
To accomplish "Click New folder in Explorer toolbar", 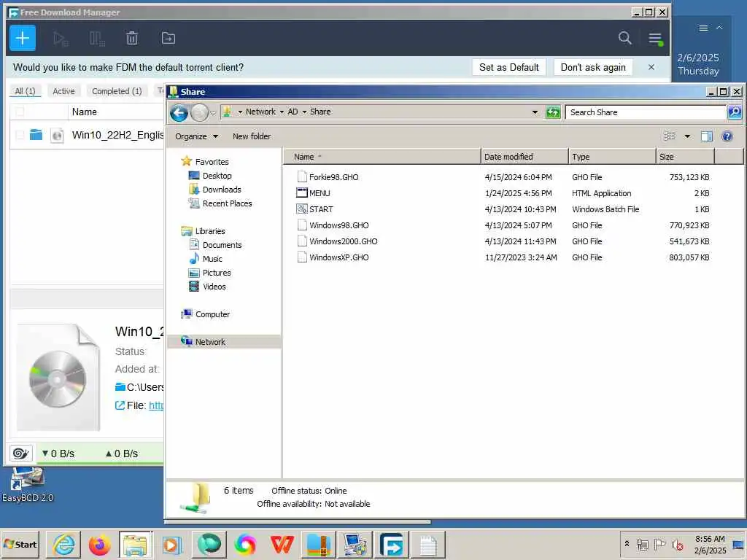I will (x=252, y=136).
